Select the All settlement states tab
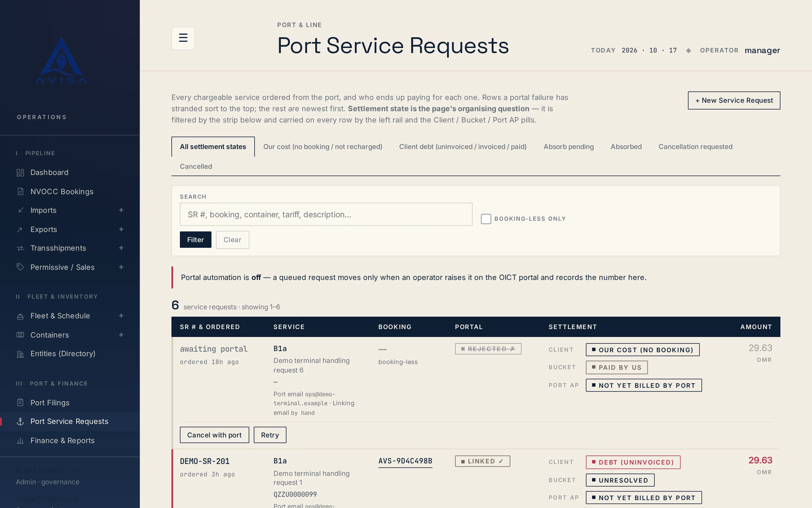Screen dimensions: 812x508 (213, 146)
